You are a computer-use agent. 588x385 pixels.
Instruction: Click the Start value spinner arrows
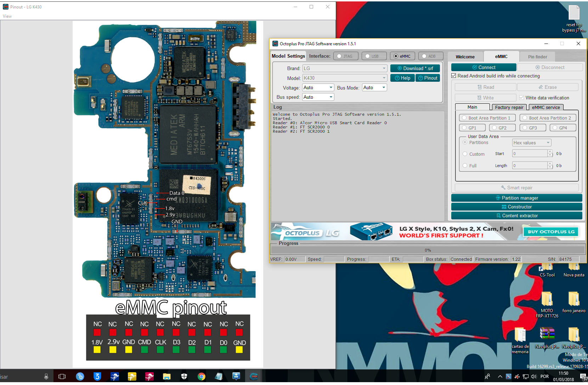point(550,154)
